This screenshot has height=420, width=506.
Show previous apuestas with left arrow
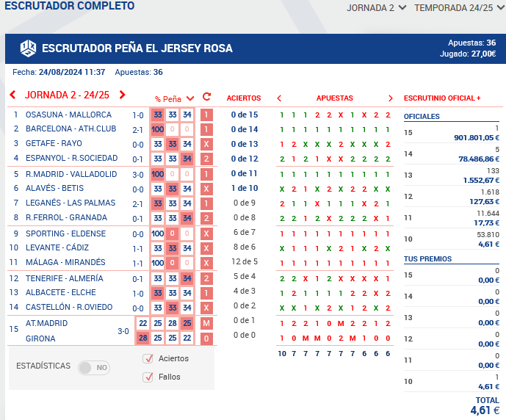[280, 98]
